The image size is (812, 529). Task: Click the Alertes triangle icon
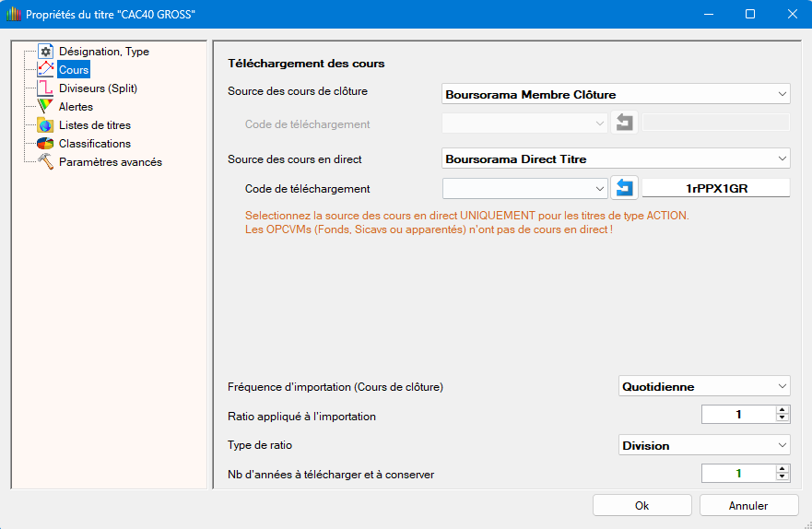(45, 107)
